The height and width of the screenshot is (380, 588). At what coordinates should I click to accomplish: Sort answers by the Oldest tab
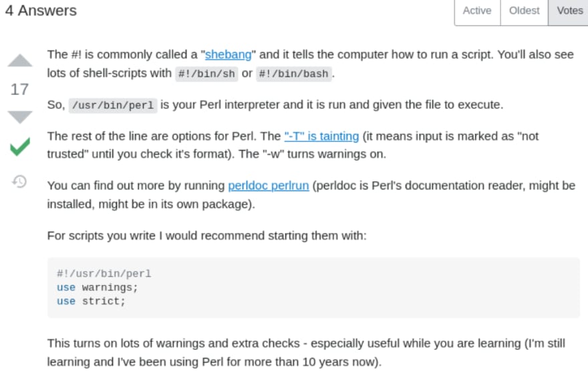524,11
